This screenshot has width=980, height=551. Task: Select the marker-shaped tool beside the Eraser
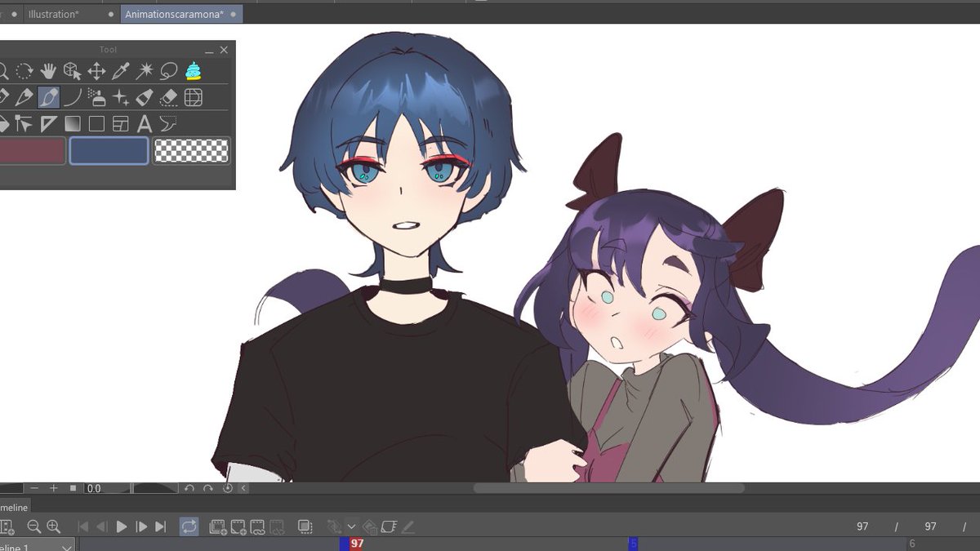pos(145,98)
